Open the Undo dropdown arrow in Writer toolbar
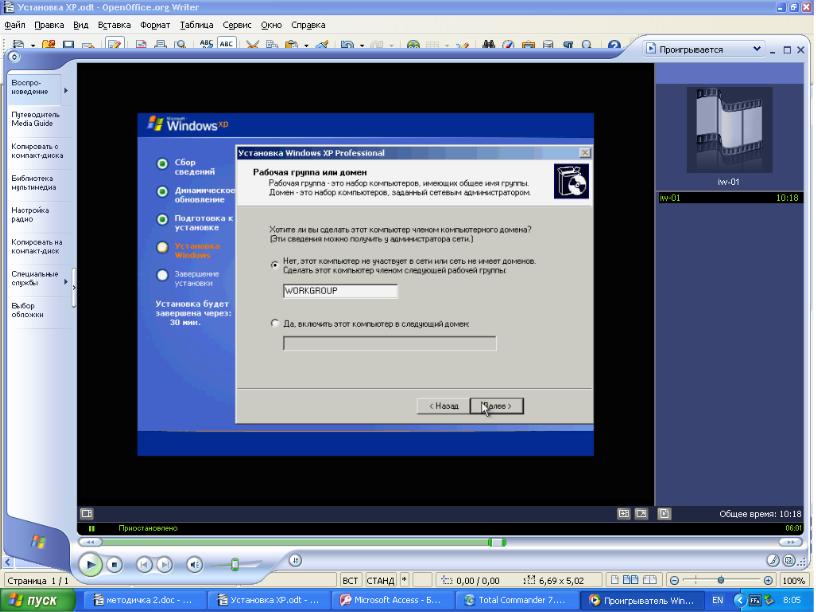The width and height of the screenshot is (816, 612). coord(362,45)
